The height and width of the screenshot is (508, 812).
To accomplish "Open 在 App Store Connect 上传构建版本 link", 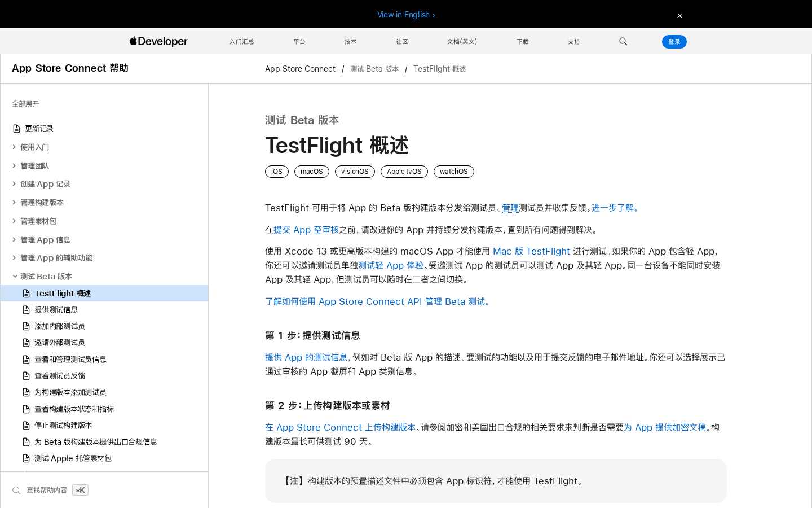I will (340, 427).
